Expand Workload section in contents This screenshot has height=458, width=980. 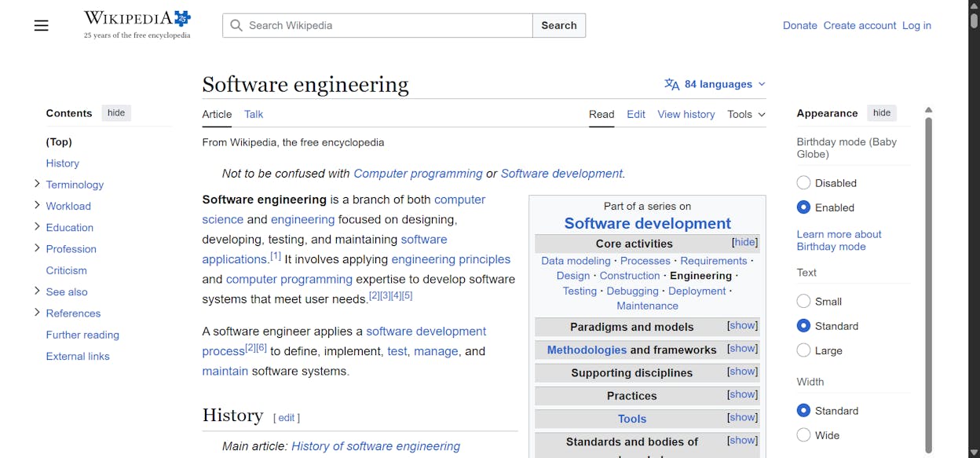pyautogui.click(x=37, y=205)
